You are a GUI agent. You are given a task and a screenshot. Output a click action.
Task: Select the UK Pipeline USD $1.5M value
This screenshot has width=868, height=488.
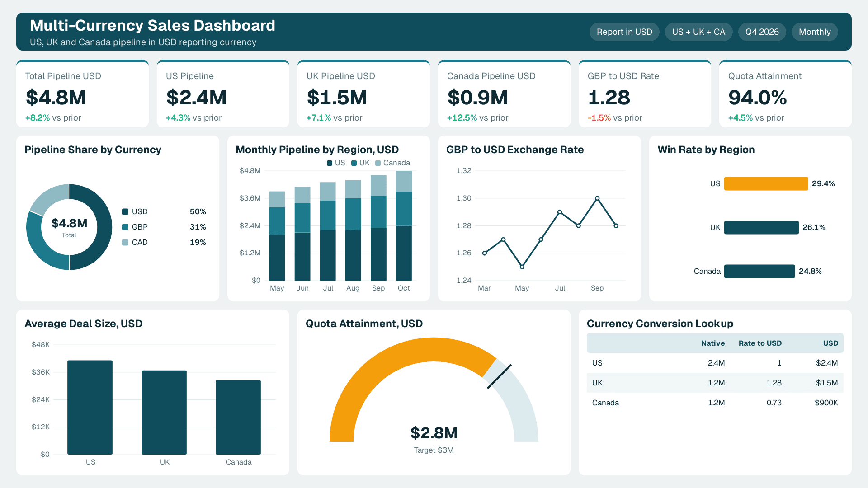click(x=337, y=98)
